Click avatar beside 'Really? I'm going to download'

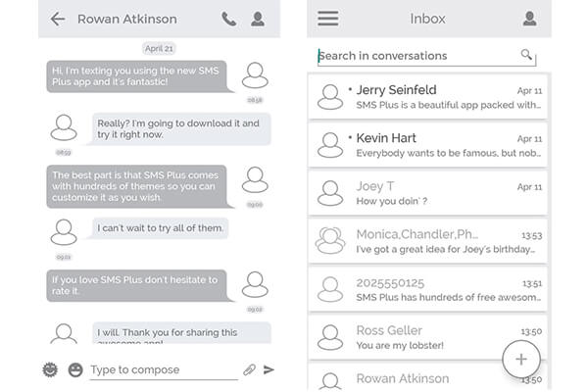(64, 127)
